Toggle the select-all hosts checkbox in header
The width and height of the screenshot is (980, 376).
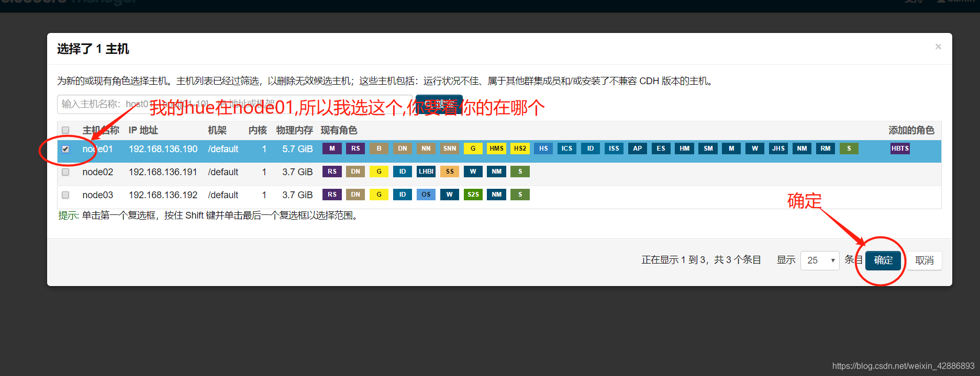coord(65,130)
